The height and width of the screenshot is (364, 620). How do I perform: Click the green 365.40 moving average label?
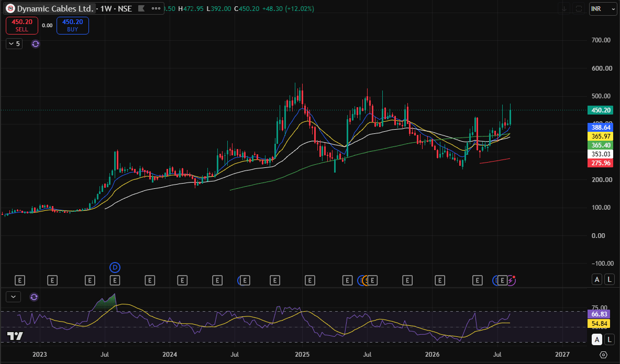601,145
